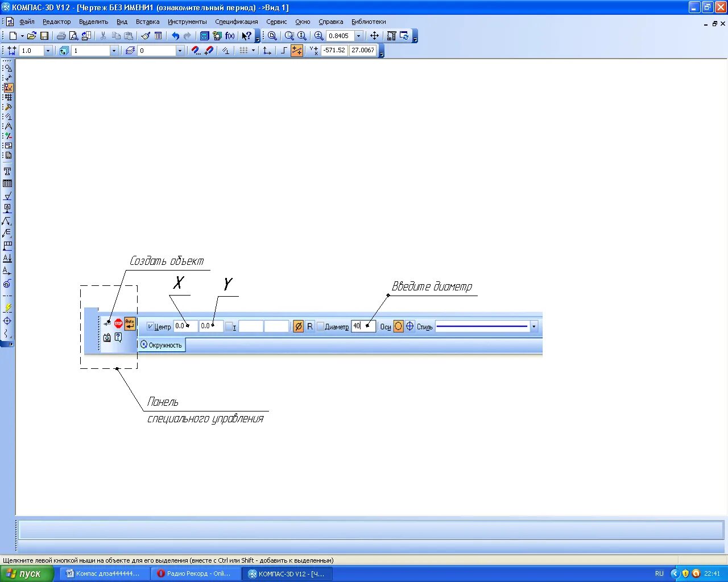Select the Окружность tab

[x=162, y=344]
